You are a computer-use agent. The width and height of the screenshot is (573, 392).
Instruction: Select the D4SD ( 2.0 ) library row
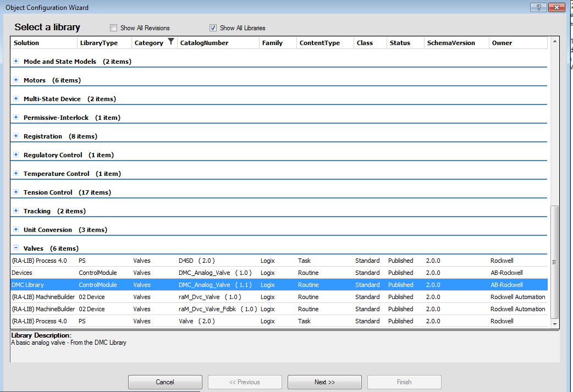coord(279,261)
